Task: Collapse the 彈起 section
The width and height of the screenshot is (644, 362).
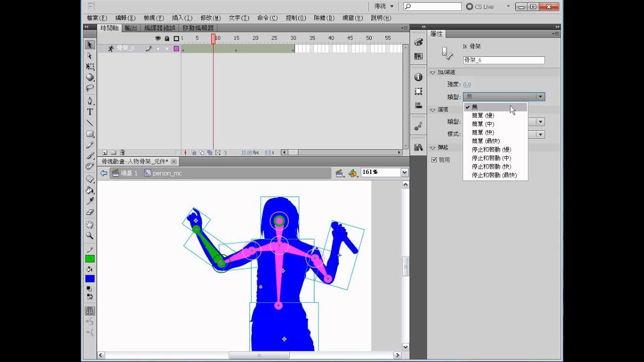Action: 433,148
